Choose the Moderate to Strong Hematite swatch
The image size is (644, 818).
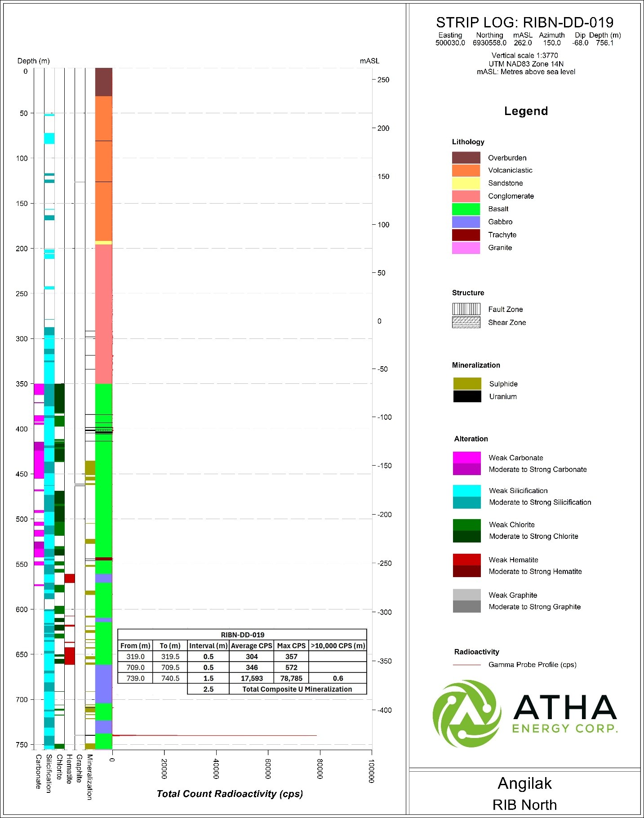click(x=467, y=571)
